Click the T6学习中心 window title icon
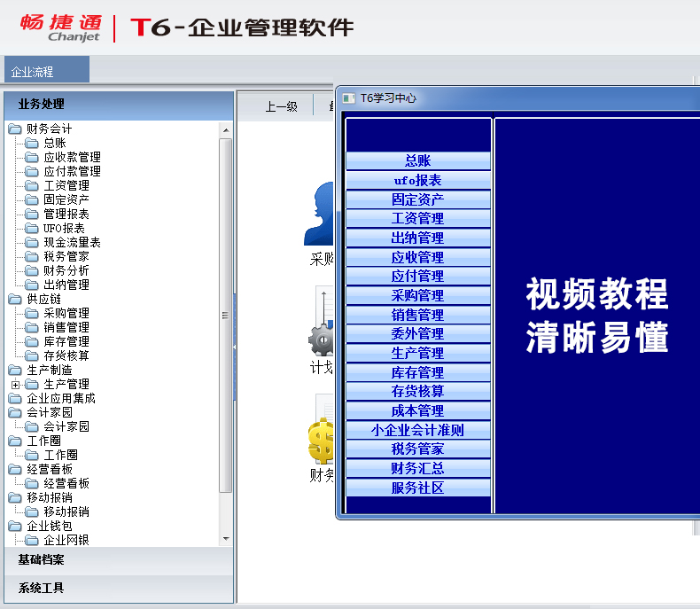Viewport: 700px width, 609px height. [348, 98]
